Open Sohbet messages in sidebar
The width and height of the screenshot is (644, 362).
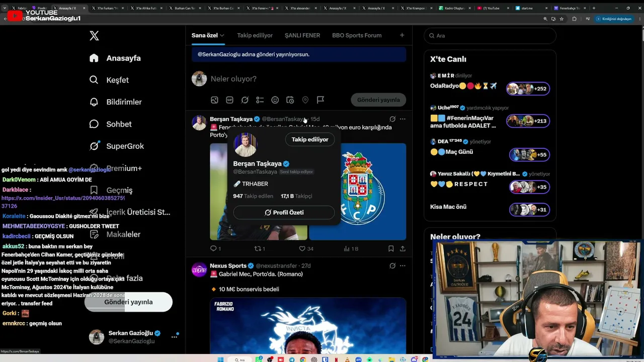110,124
